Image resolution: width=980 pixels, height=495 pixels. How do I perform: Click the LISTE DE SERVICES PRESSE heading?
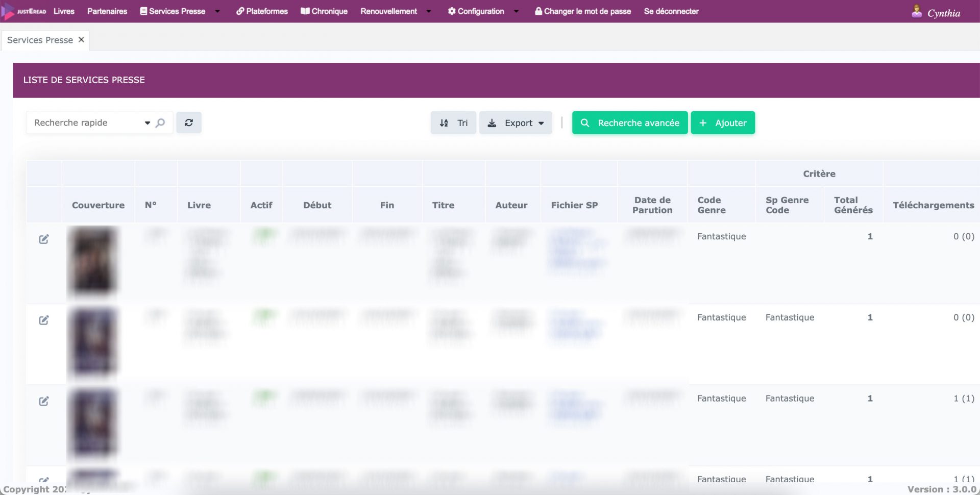[x=84, y=80]
